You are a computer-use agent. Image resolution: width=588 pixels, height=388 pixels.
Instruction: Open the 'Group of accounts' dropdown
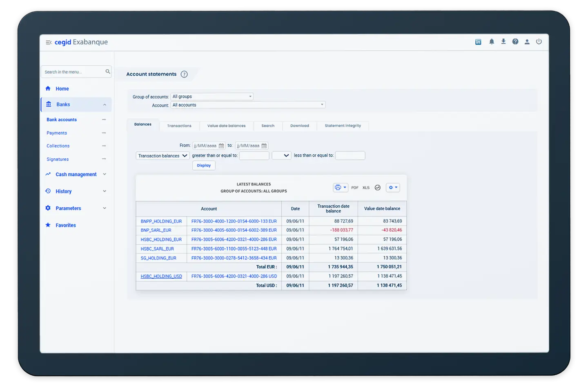[212, 96]
